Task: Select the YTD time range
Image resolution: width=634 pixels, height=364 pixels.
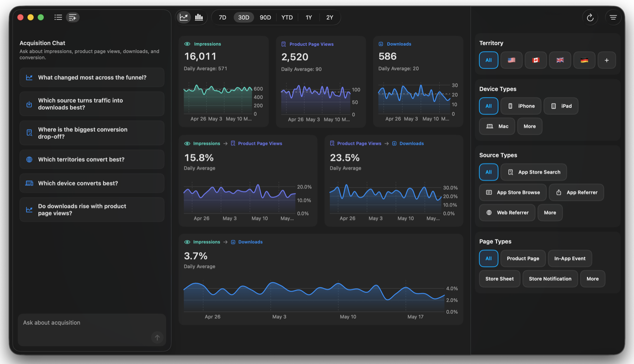Action: point(287,17)
